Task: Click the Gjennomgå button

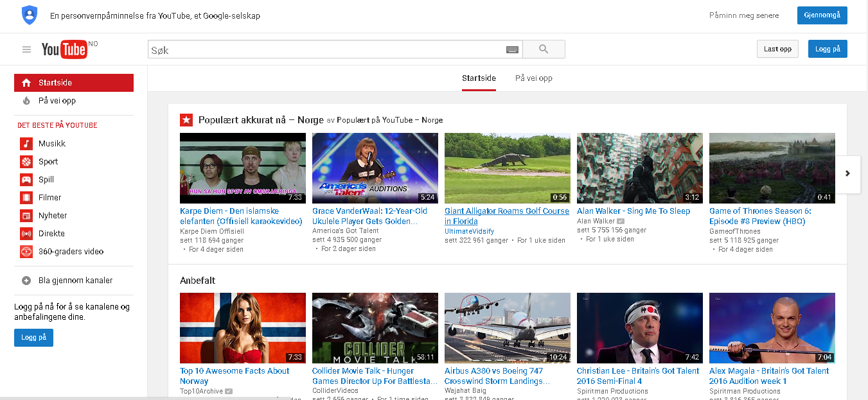Action: coord(822,15)
